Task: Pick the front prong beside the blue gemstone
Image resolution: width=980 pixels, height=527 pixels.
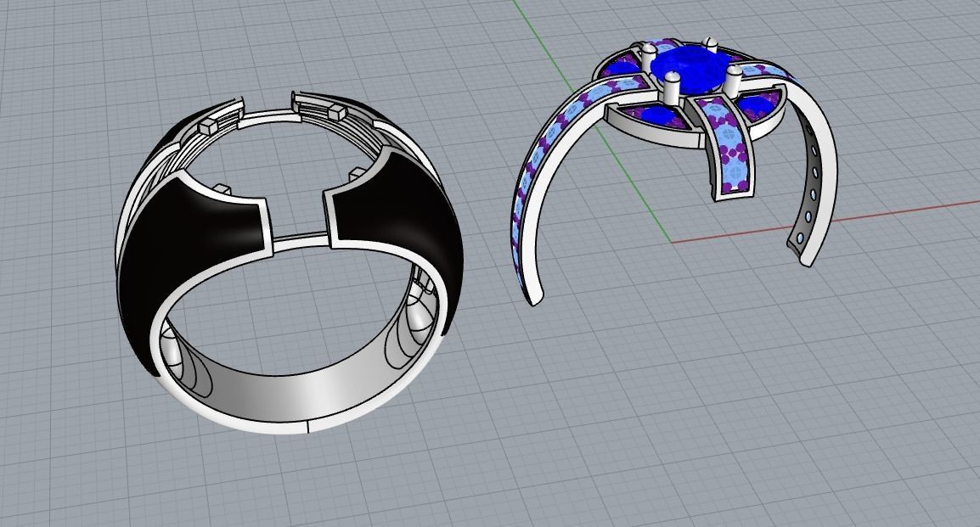Action: [x=671, y=88]
